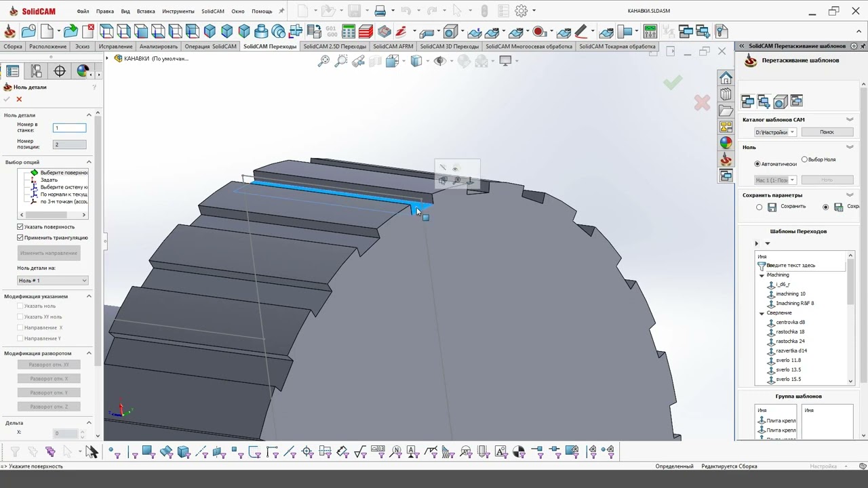This screenshot has height=488, width=868.
Task: Click the 'Номер в станке' input field
Action: point(70,127)
